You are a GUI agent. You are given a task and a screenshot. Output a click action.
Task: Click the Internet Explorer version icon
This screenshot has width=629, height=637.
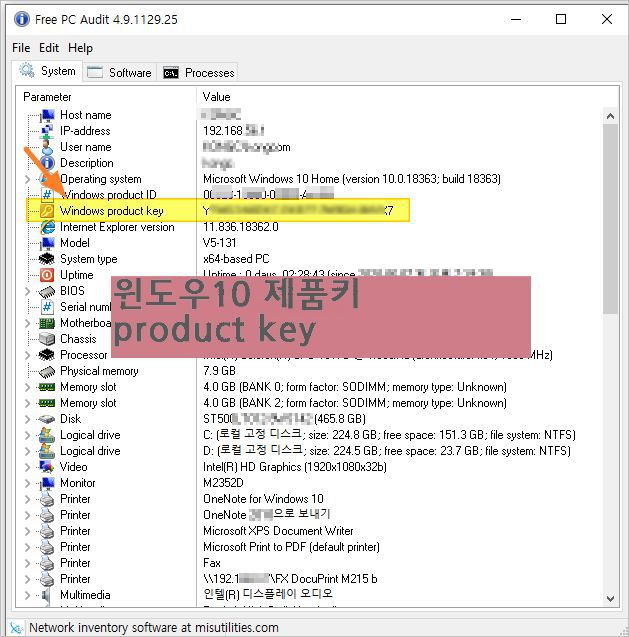(46, 227)
